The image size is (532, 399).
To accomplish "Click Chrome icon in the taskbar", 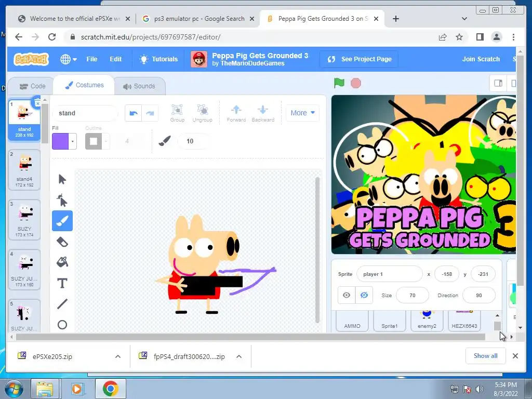I will (x=111, y=389).
